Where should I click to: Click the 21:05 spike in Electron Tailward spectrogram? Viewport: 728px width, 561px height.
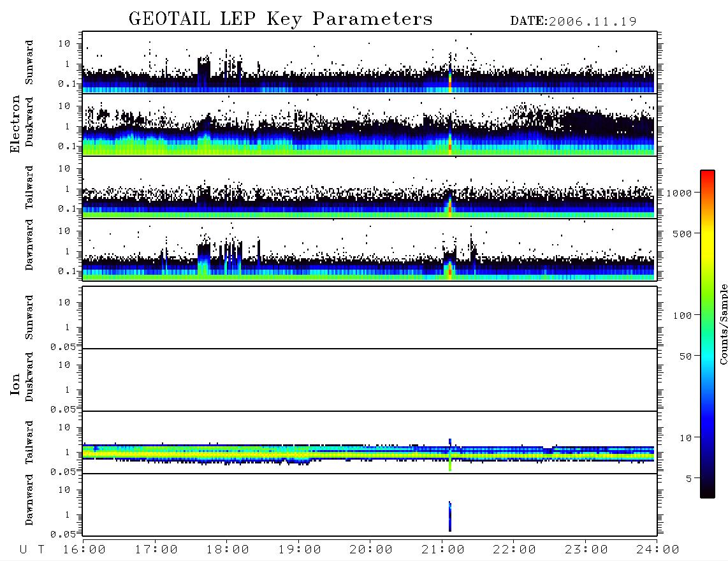tap(449, 205)
